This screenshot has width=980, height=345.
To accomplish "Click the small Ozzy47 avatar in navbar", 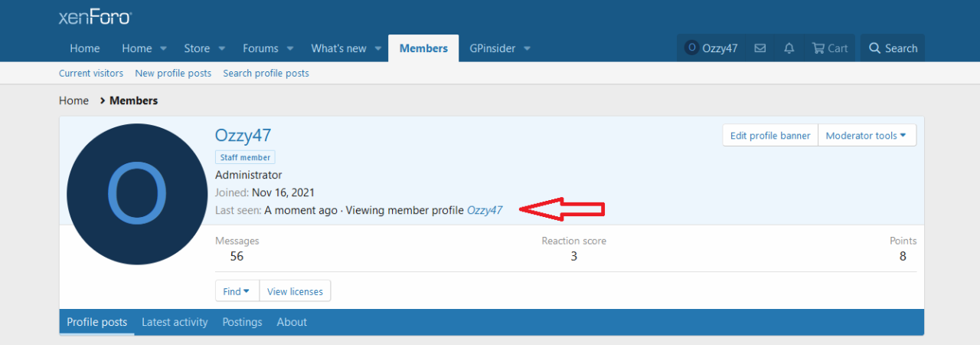I will click(692, 48).
